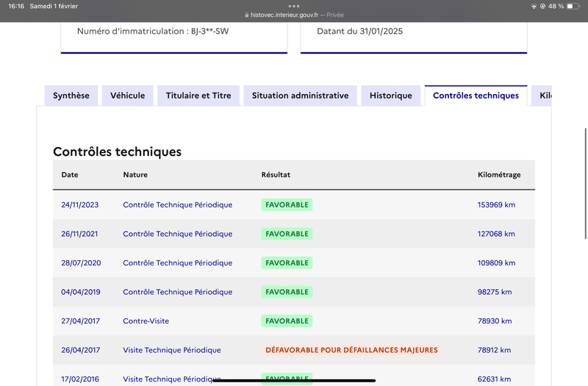Tap the orientation lock status icon

click(x=542, y=7)
